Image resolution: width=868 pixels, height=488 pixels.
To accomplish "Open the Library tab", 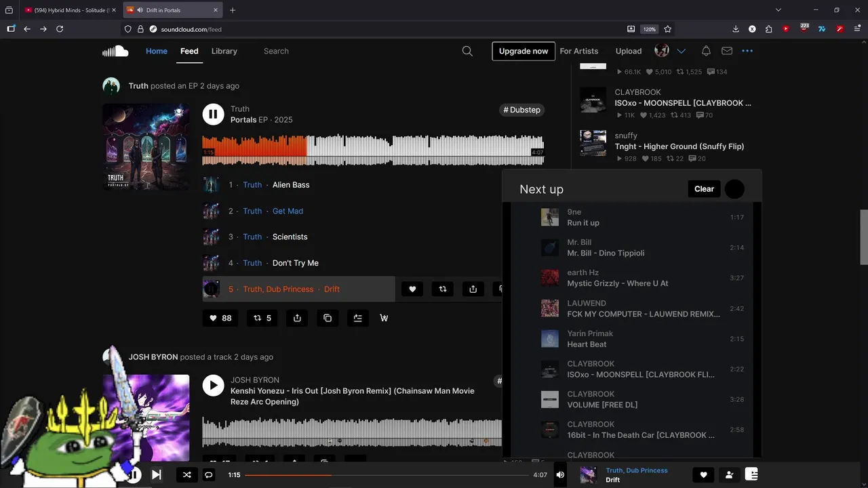I will (x=224, y=51).
